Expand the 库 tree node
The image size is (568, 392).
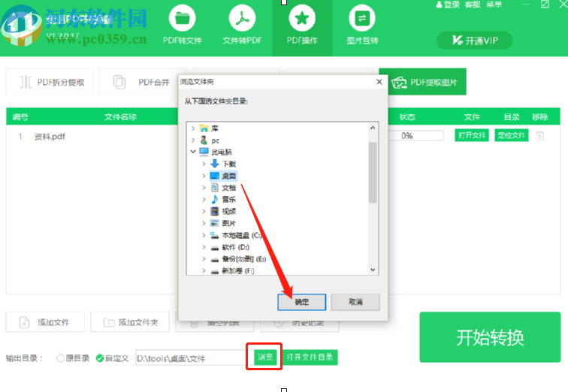coord(193,128)
